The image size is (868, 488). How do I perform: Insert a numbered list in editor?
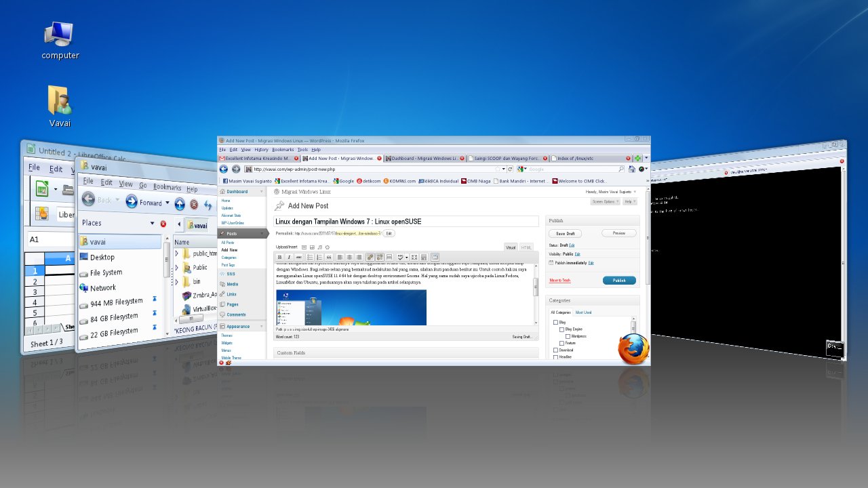[319, 258]
